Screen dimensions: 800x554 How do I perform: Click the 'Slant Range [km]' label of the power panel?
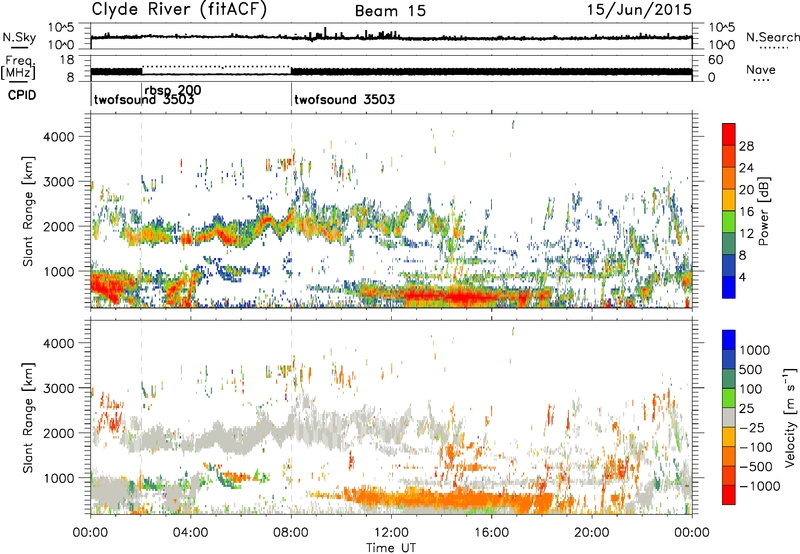(28, 211)
